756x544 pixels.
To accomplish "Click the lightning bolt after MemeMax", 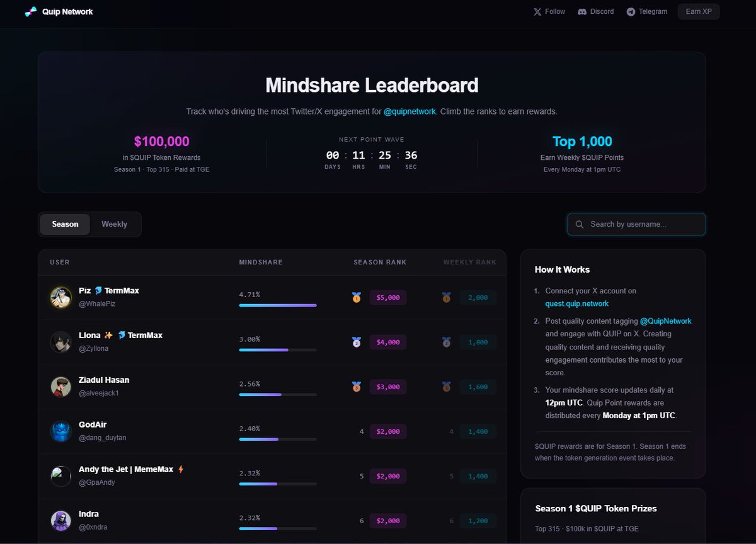I will pyautogui.click(x=181, y=469).
